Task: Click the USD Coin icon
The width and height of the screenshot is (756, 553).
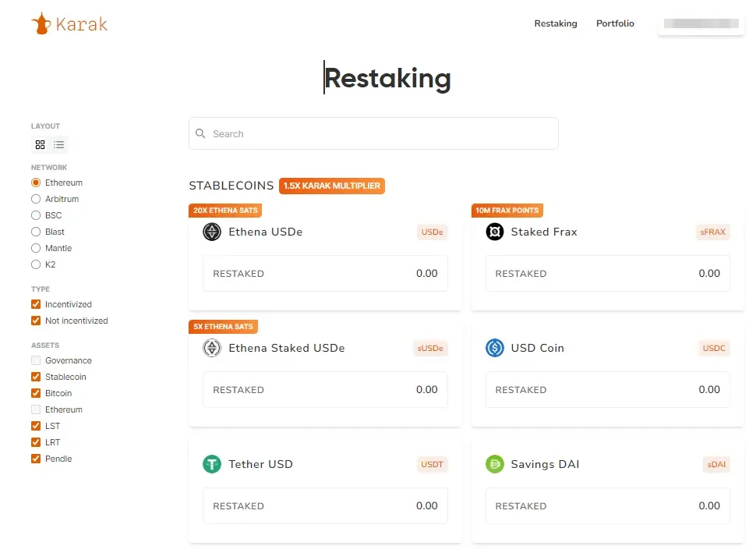Action: 495,348
